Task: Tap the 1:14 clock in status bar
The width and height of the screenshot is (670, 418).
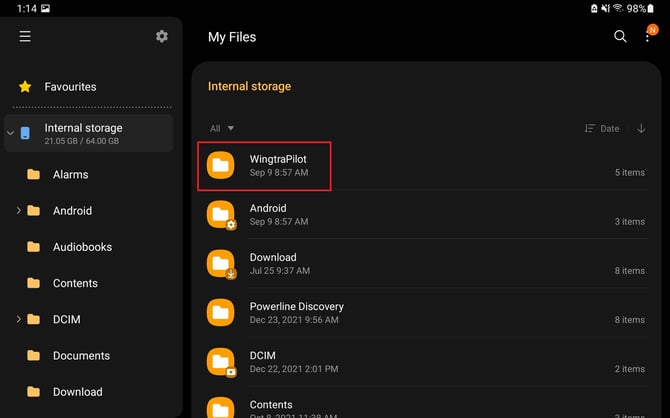Action: click(26, 9)
